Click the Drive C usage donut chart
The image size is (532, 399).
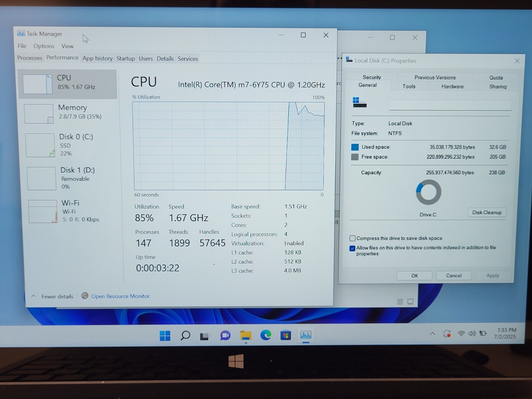pyautogui.click(x=428, y=192)
